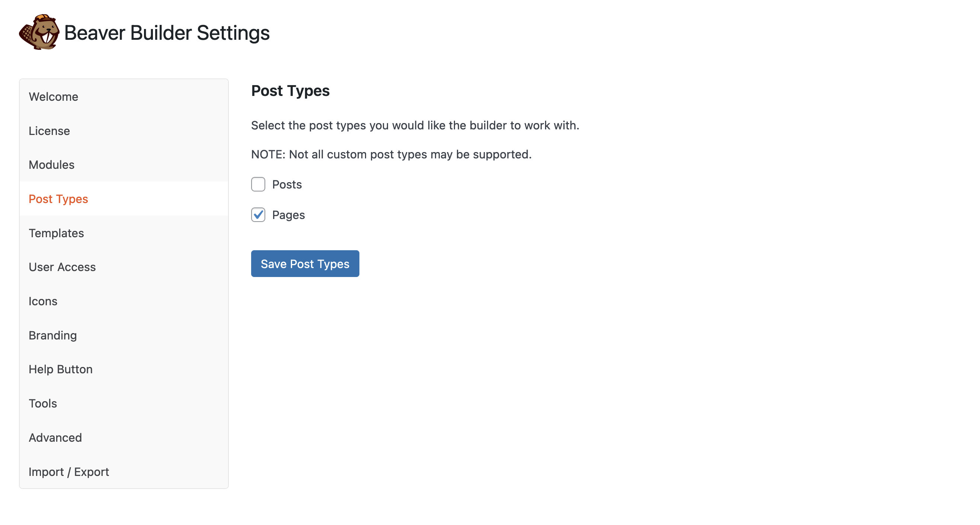
Task: Click the Pages label next to checkbox
Action: coord(288,215)
